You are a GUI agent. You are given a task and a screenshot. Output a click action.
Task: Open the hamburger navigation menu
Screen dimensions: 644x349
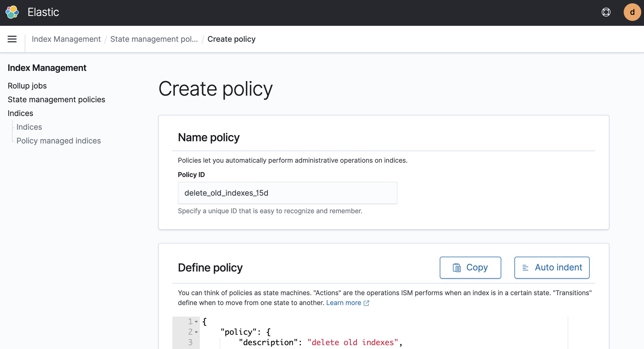(12, 39)
